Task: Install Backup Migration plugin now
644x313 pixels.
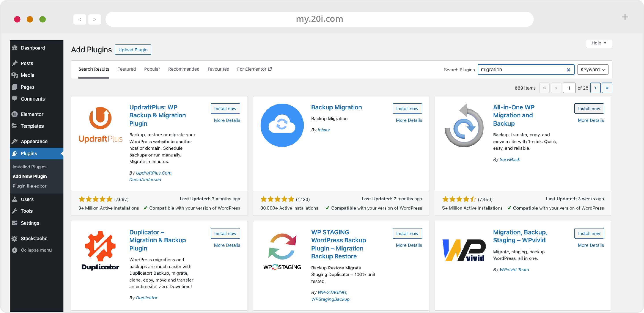Action: click(407, 109)
